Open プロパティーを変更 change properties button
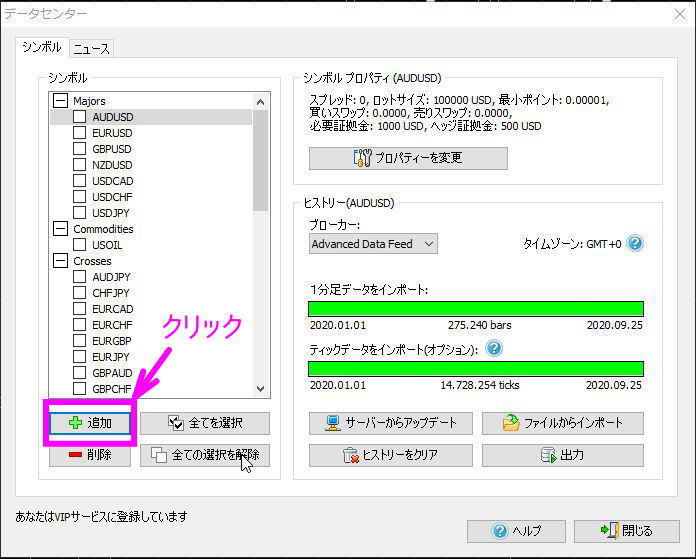696x559 pixels. click(x=408, y=158)
